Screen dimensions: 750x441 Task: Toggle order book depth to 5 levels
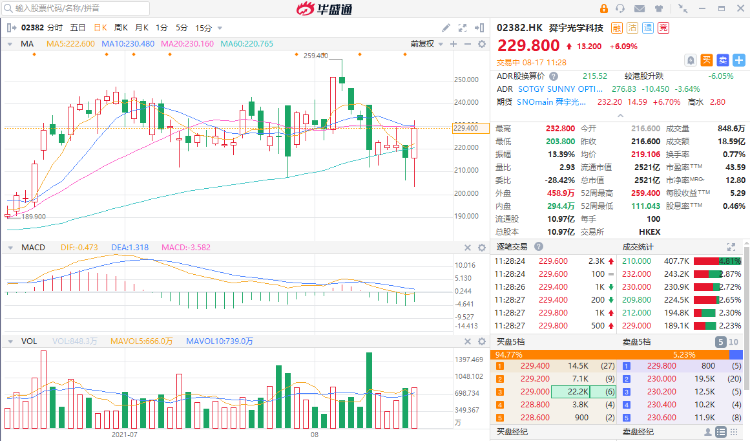click(x=721, y=341)
